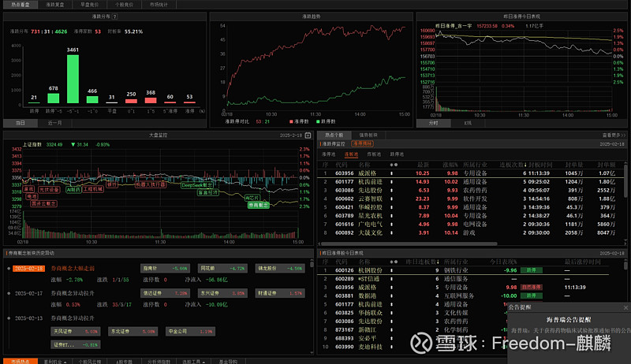Select the 市场统计 top tab
Viewport: 631px width, 364px height.
click(x=159, y=5)
